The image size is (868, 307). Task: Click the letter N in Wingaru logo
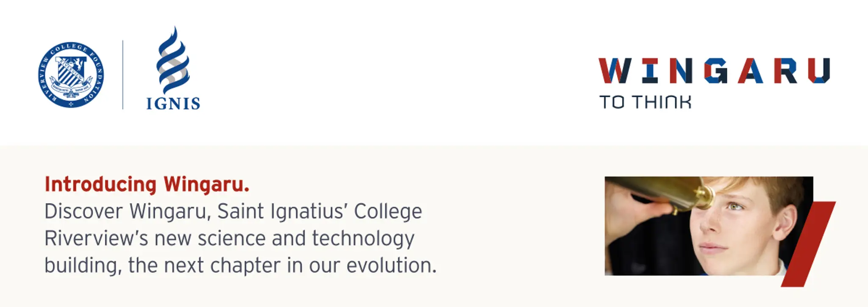pos(681,71)
